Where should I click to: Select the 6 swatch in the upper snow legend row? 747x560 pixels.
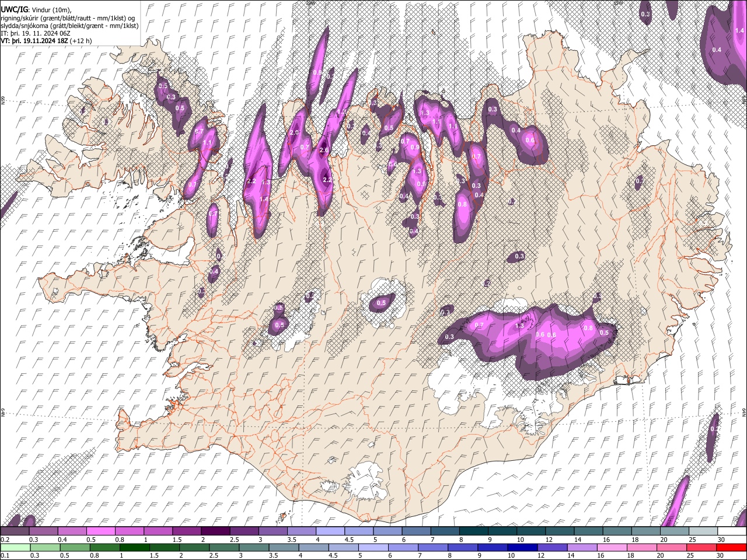(x=416, y=531)
